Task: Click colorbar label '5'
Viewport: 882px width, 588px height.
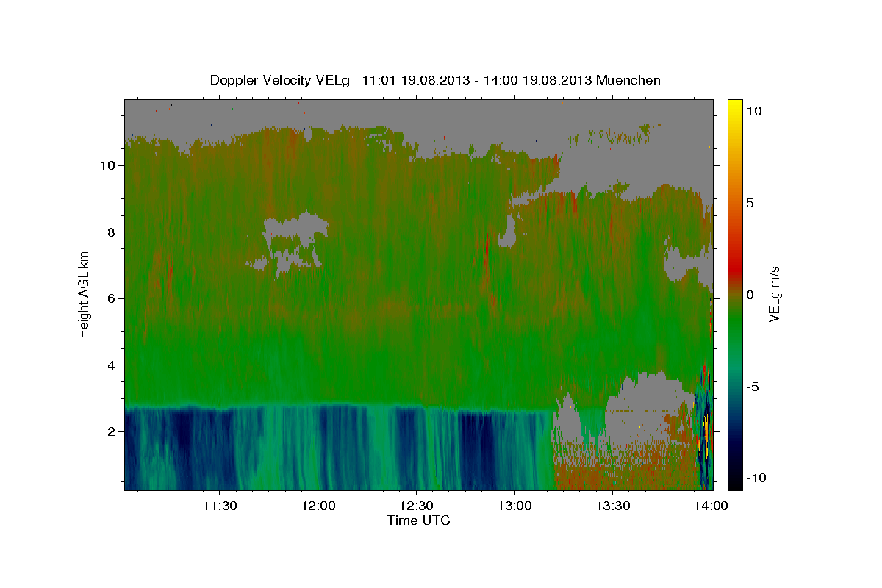Action: [750, 203]
